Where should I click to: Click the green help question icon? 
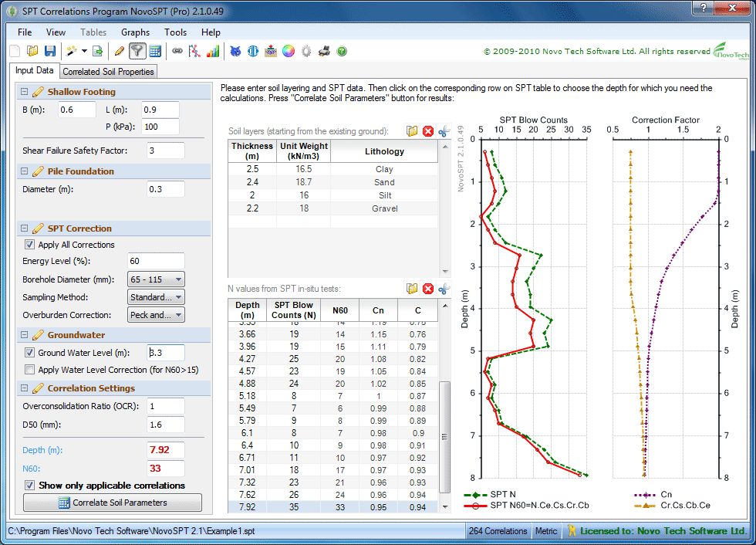(342, 51)
